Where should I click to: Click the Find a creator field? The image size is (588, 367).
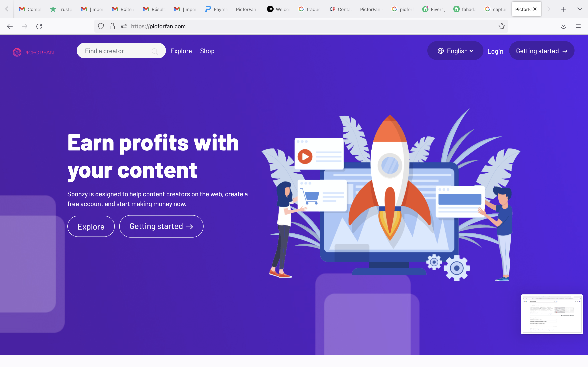tap(121, 51)
